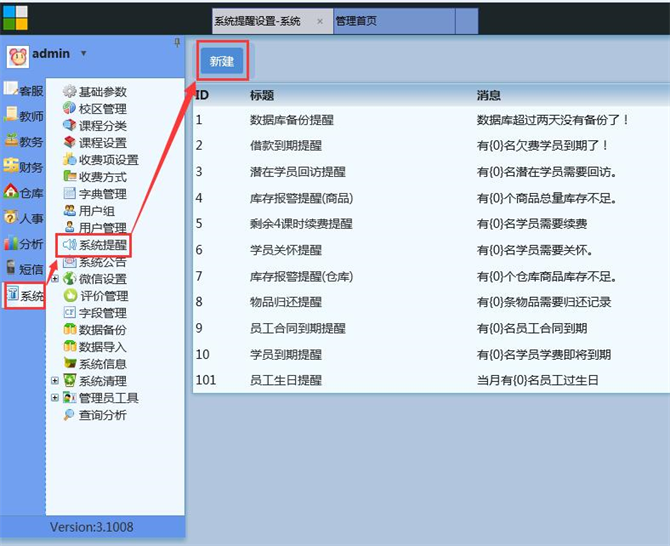Open 短信 module in sidebar
670x546 pixels.
[24, 269]
